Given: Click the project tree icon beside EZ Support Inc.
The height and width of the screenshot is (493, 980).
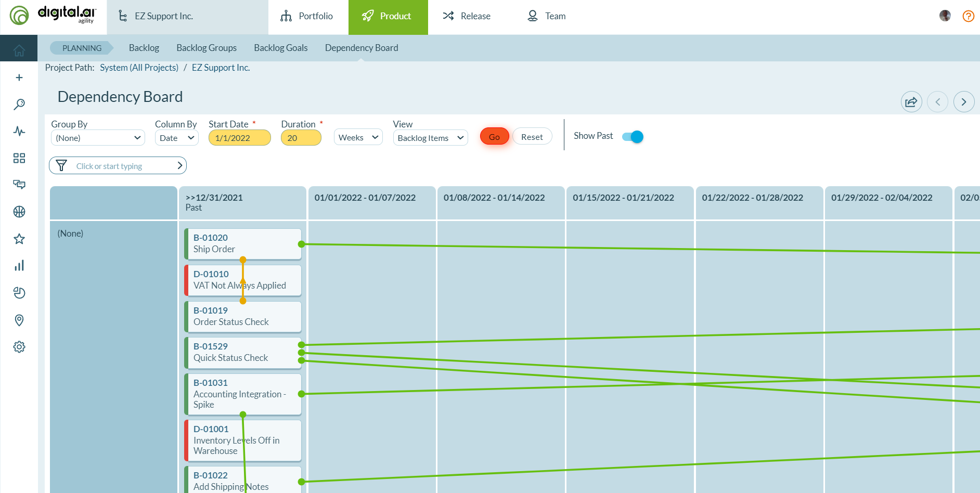Looking at the screenshot, I should 122,16.
